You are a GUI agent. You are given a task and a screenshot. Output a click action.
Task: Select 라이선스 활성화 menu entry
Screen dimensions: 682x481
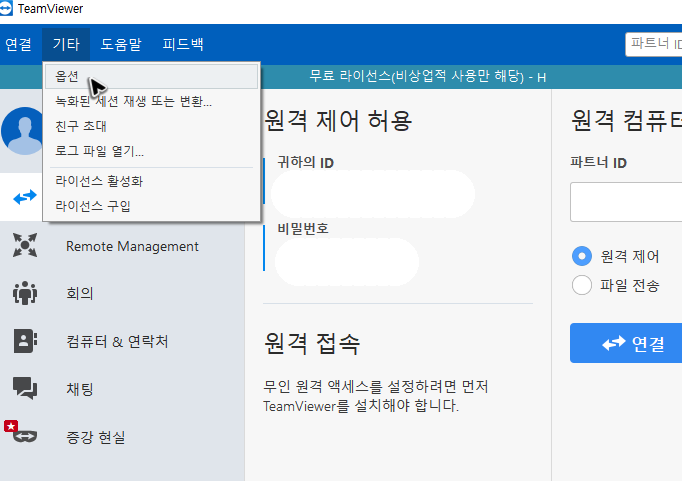coord(151,181)
